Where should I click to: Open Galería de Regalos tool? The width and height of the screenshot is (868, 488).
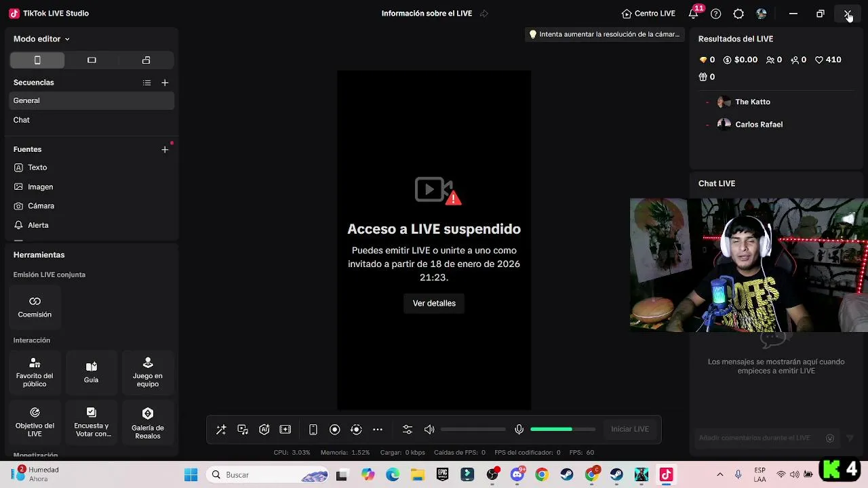click(x=147, y=422)
